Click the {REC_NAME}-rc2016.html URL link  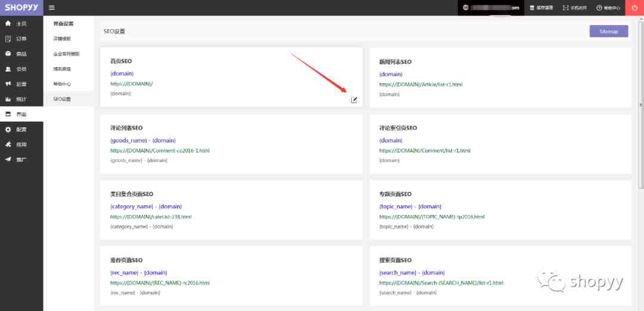tap(160, 282)
